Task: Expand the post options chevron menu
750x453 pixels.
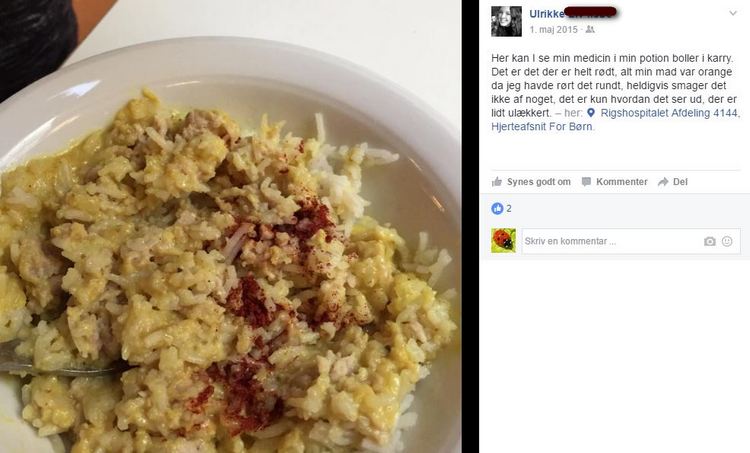Action: pos(733,13)
